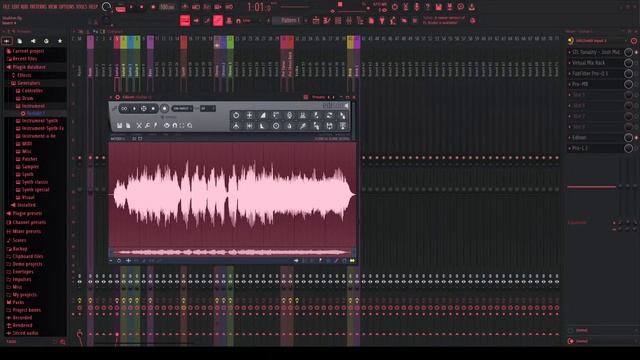
Task: Click the stop button in the main transport
Action: [142, 7]
